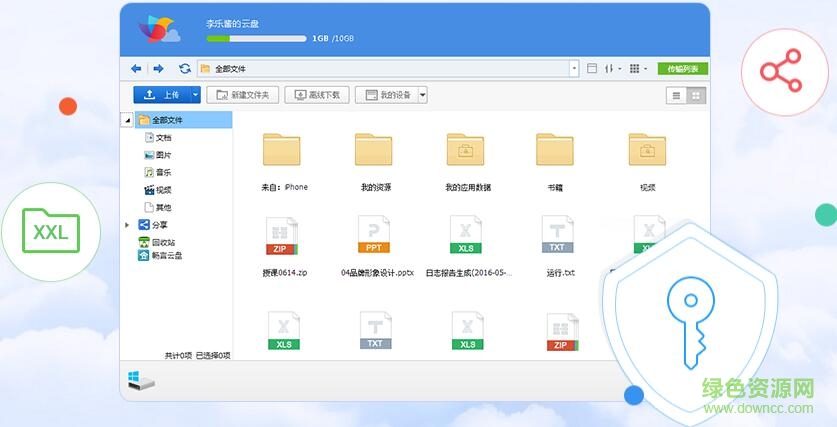Click the cloud drive account name in header
The image size is (837, 427).
233,24
